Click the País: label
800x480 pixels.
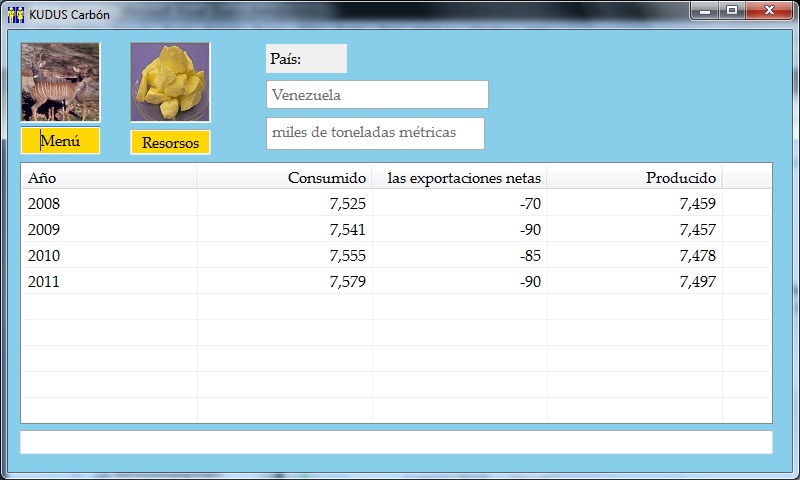(x=306, y=59)
